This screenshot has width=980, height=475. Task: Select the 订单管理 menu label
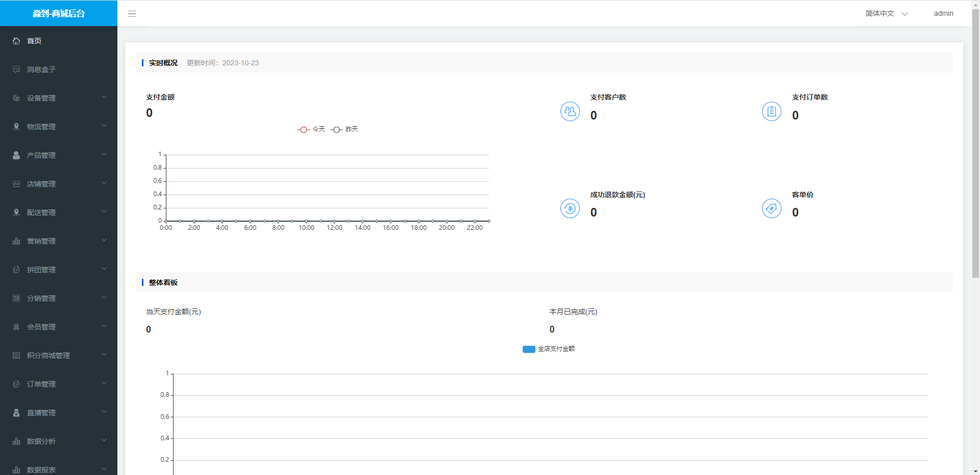coord(41,384)
